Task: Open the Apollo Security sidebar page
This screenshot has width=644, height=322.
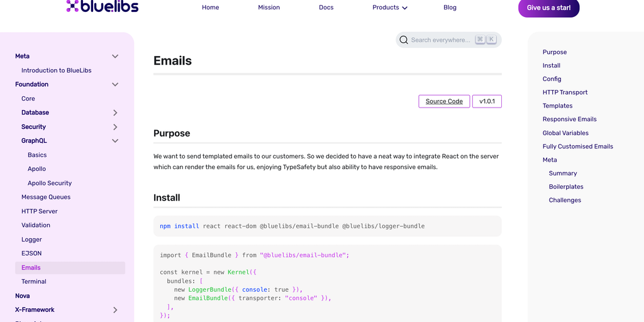Action: (x=50, y=183)
